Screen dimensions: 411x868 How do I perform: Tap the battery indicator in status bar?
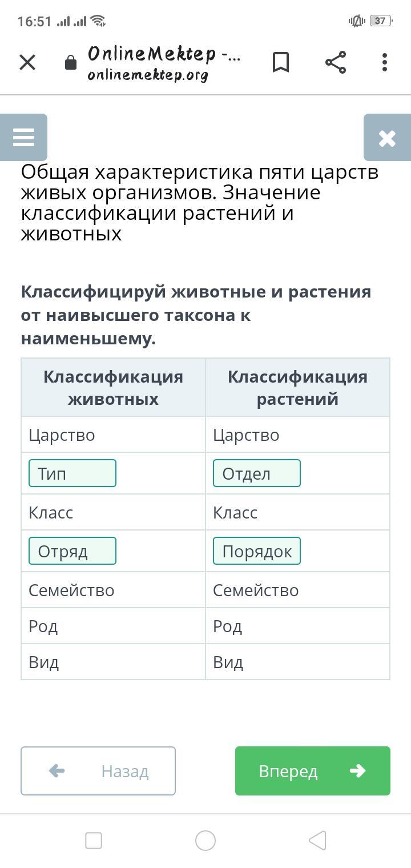[381, 21]
